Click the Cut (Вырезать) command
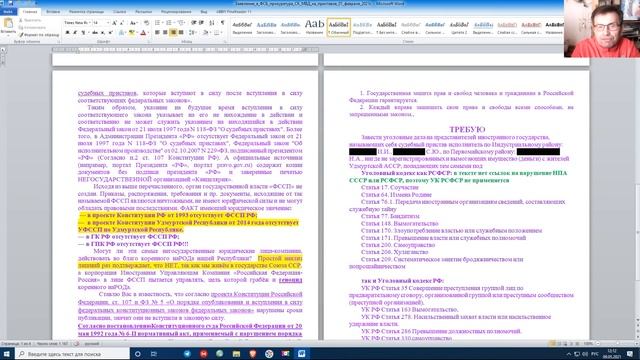Image resolution: width=640 pixels, height=360 pixels. 31,20
